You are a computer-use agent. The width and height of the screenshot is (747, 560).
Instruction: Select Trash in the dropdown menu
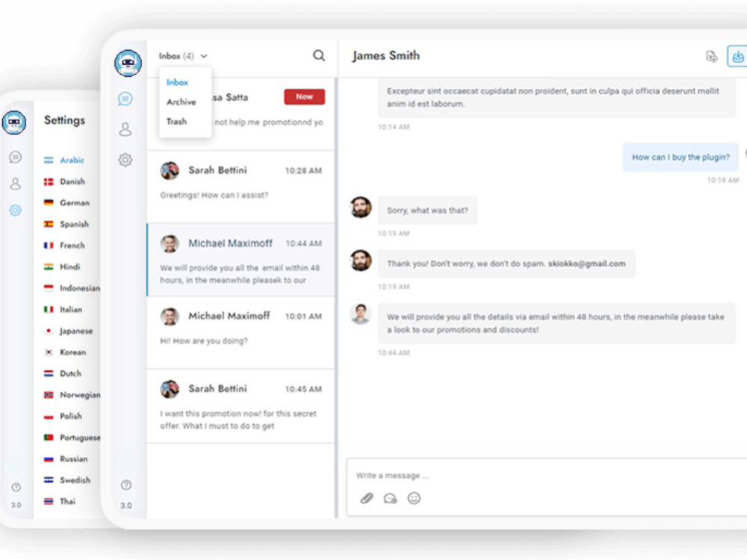176,122
